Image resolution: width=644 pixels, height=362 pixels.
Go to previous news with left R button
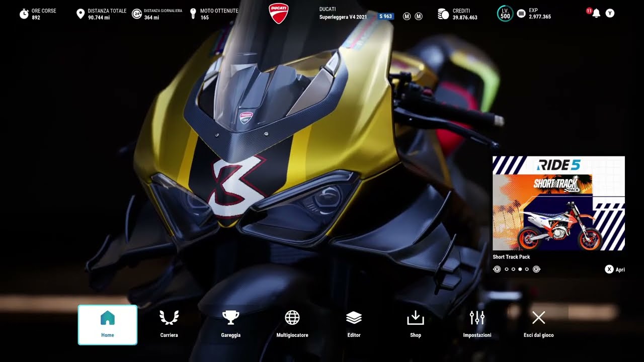pyautogui.click(x=497, y=269)
